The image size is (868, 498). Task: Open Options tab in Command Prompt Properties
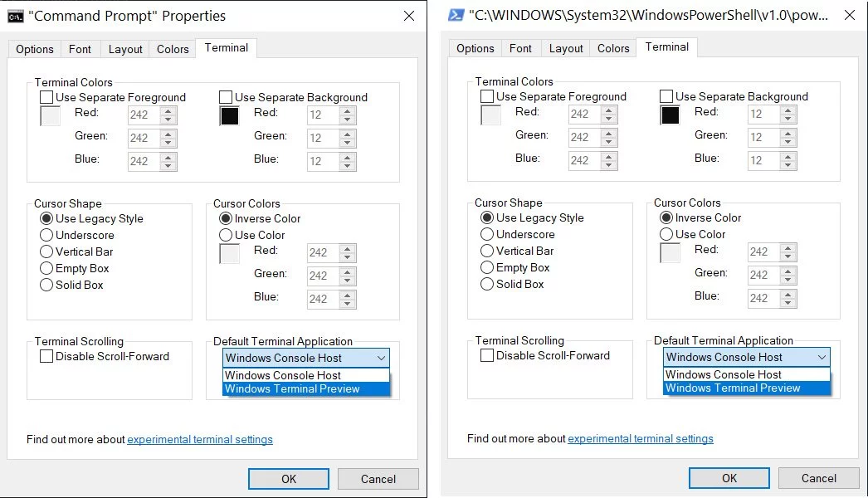[34, 49]
